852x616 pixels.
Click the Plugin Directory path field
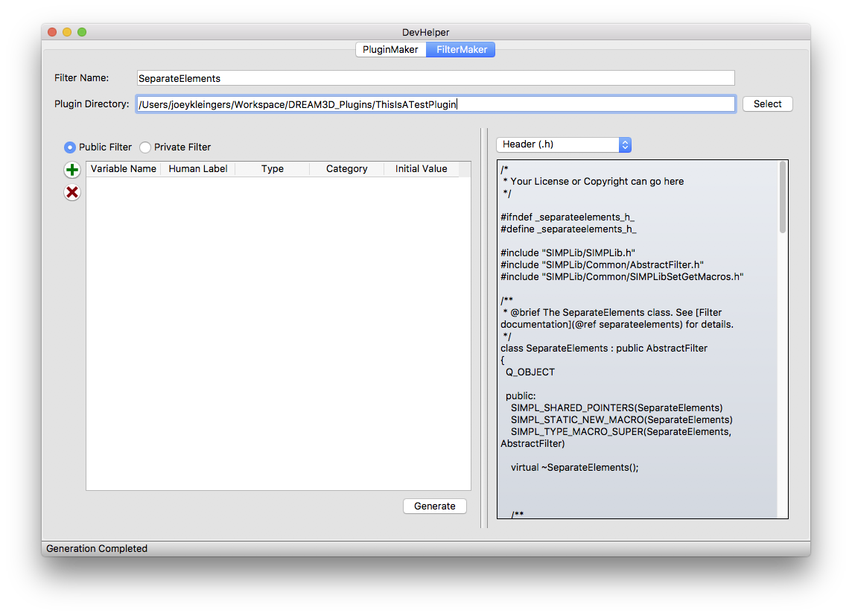click(436, 104)
